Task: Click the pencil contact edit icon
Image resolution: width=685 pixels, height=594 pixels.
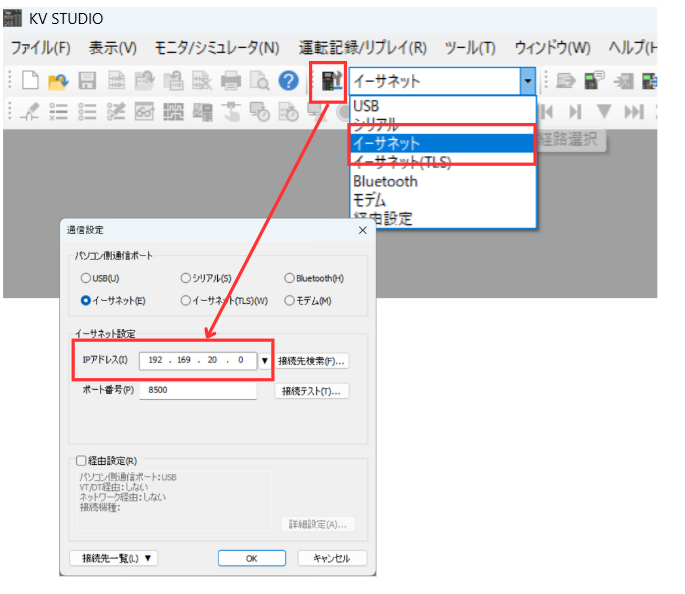Action: [x=30, y=112]
